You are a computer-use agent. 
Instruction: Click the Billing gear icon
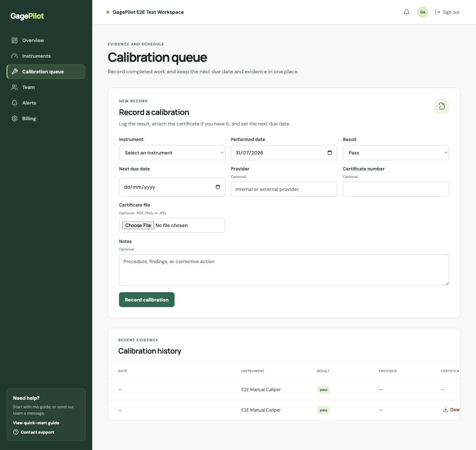(15, 118)
